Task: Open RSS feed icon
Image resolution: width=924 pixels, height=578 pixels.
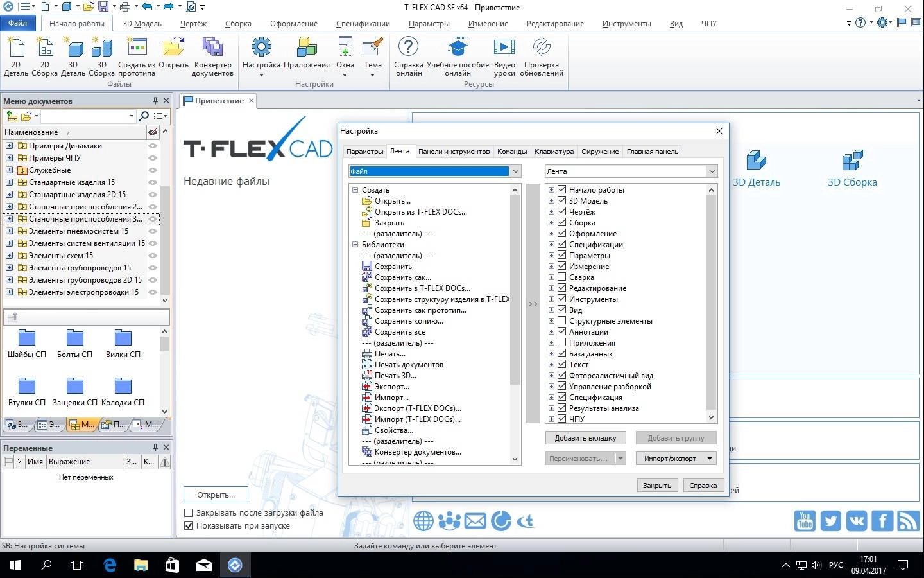Action: pos(909,520)
